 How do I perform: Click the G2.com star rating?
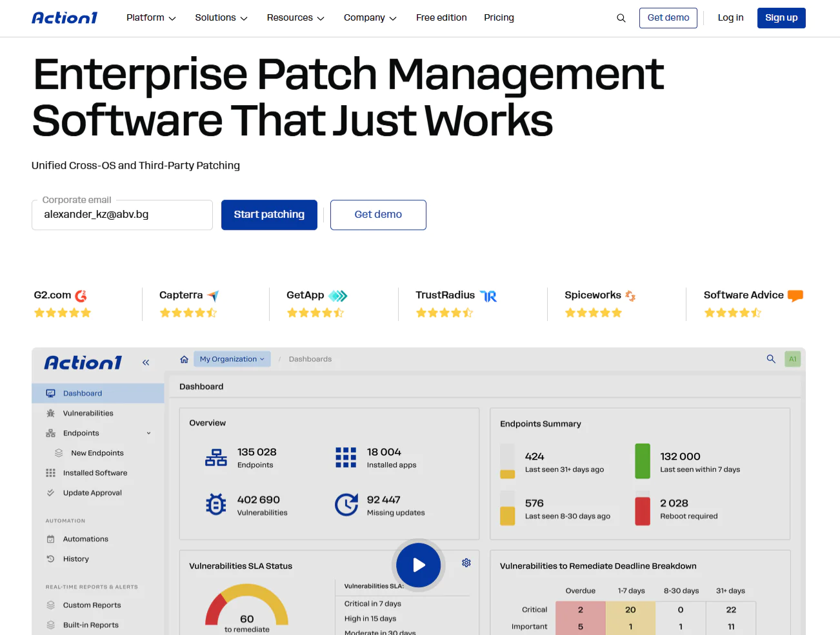click(63, 313)
